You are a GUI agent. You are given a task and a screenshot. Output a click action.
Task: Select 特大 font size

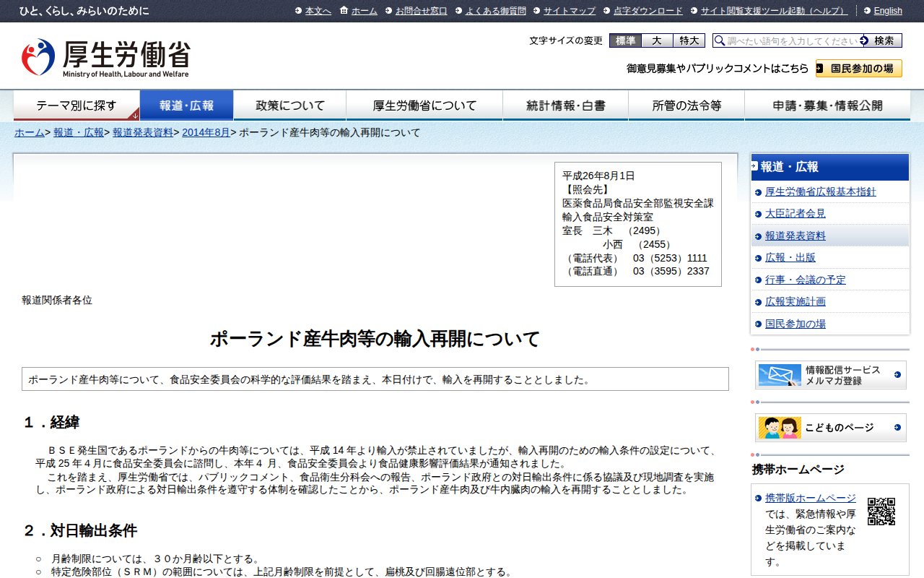coord(689,40)
